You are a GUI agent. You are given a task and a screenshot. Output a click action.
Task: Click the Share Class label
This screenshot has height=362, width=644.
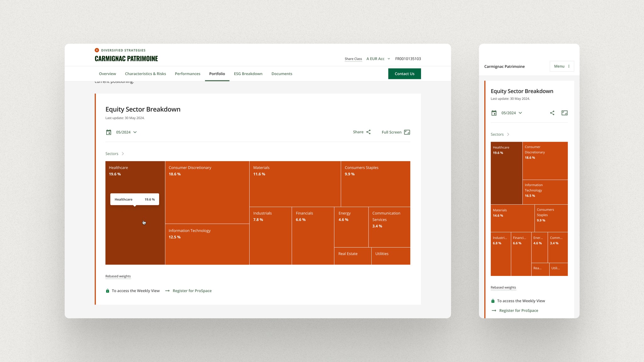click(353, 59)
